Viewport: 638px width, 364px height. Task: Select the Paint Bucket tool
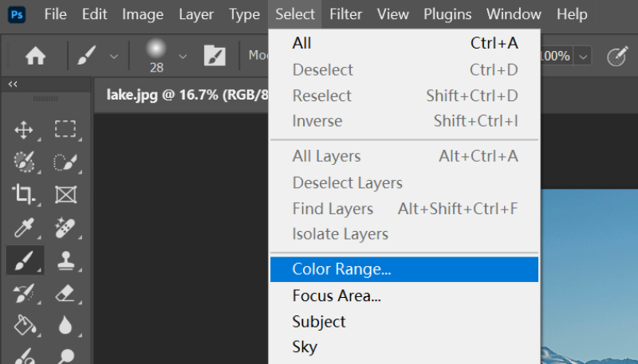coord(24,325)
